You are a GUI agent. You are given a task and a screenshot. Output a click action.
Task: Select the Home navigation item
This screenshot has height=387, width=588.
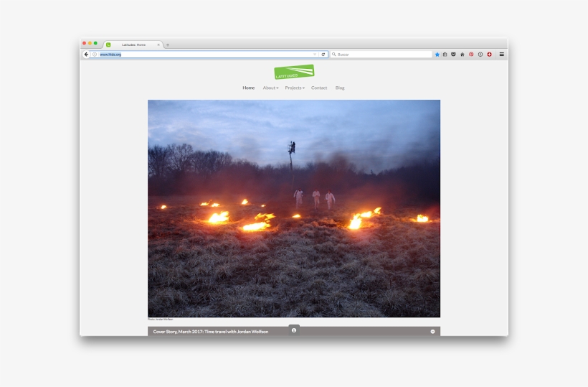coord(248,88)
